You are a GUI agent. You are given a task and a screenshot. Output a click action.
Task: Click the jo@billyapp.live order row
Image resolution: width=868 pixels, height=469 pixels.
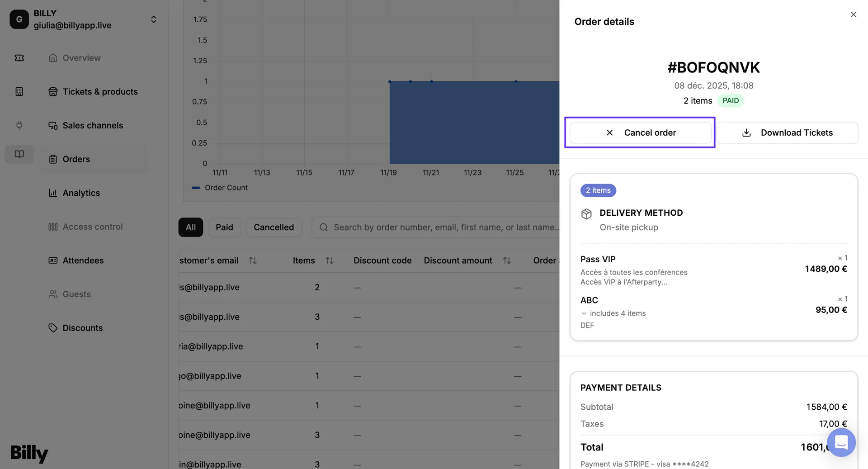coord(369,376)
